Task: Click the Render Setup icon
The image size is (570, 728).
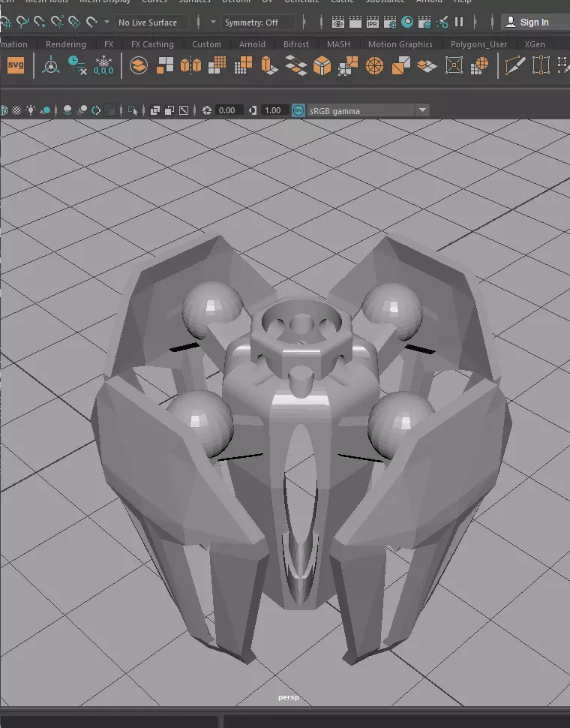Action: tap(424, 23)
